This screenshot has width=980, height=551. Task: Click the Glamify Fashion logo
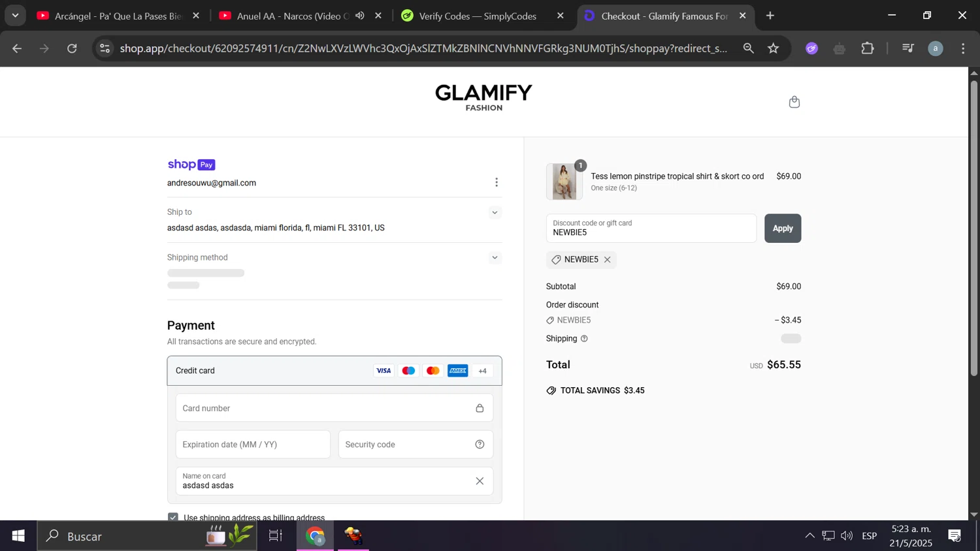[484, 98]
